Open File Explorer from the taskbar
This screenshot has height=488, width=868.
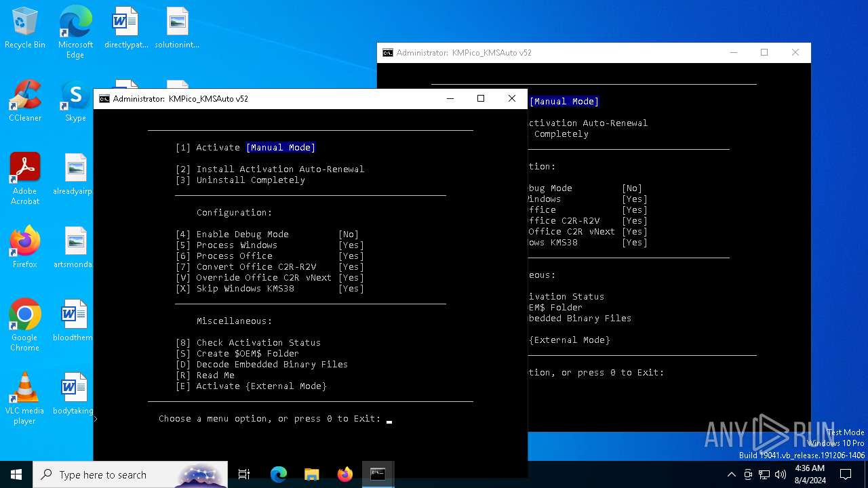pyautogui.click(x=312, y=474)
